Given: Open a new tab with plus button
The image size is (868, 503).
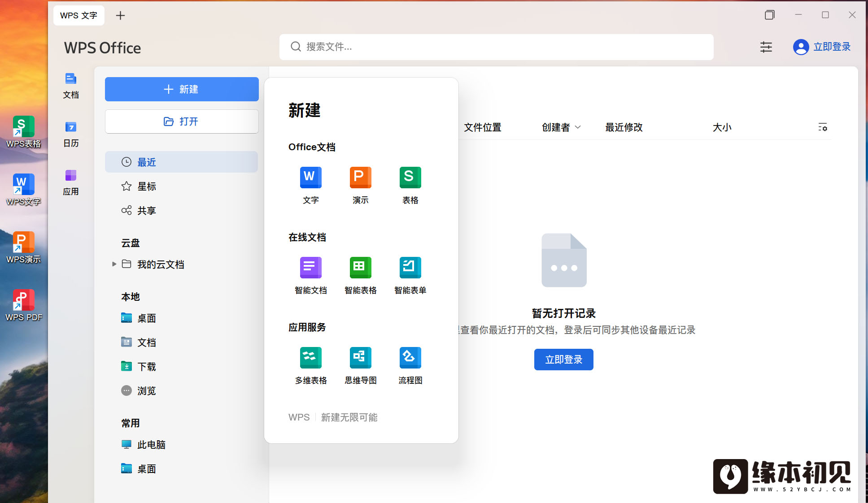Looking at the screenshot, I should point(120,16).
